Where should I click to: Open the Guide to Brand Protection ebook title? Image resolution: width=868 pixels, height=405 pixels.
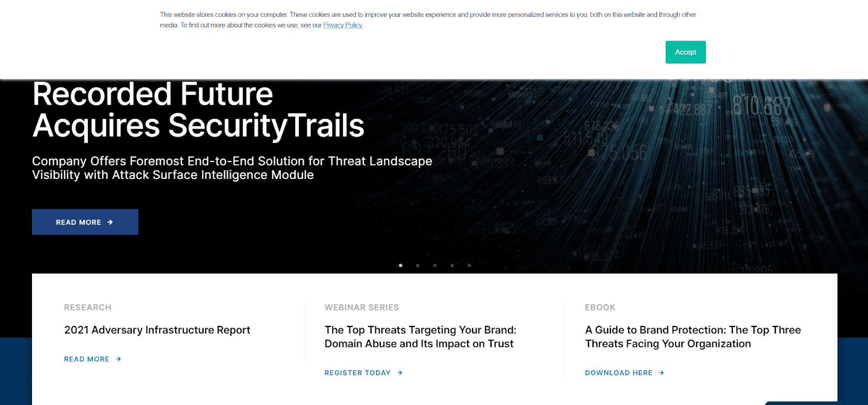[693, 337]
